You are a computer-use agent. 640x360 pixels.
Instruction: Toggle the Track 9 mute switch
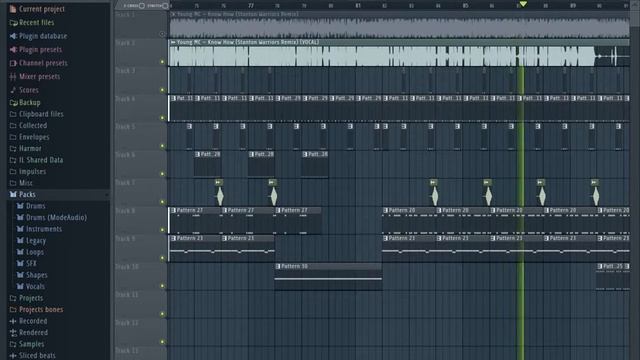pos(162,258)
